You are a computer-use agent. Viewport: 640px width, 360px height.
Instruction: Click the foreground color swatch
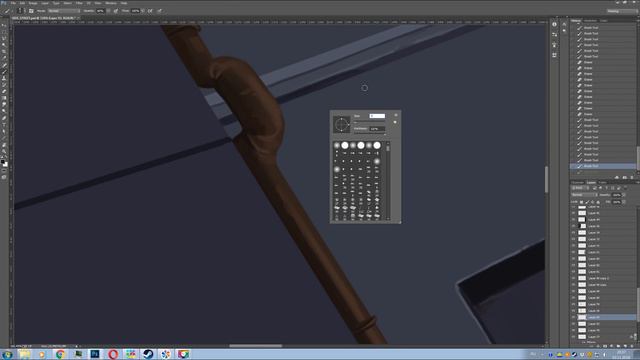pyautogui.click(x=2, y=162)
